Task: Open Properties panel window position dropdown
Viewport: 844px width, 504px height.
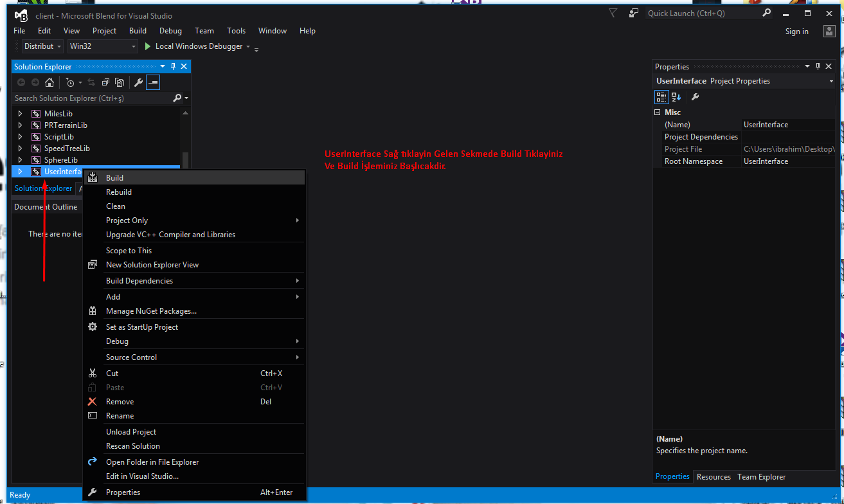Action: coord(807,66)
